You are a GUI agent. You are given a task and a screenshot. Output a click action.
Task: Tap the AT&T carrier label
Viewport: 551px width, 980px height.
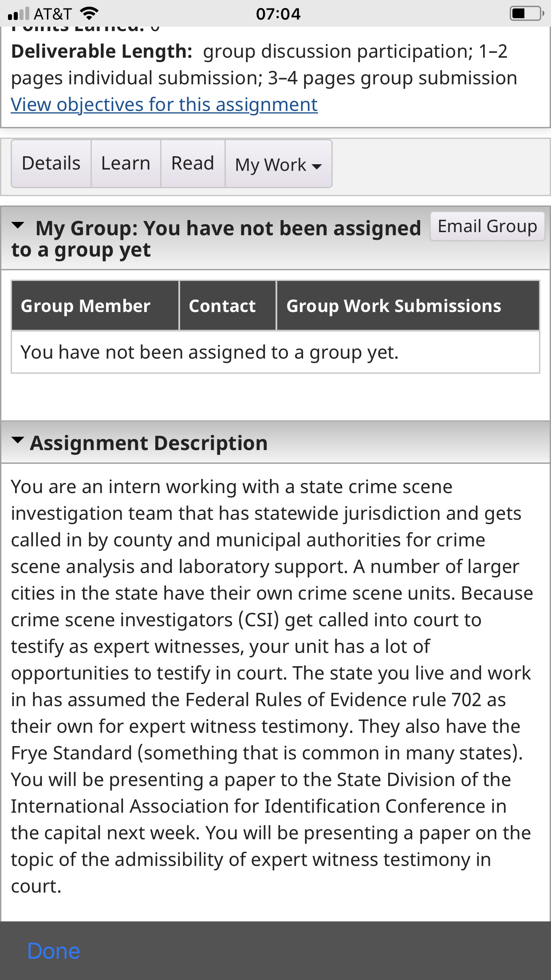53,14
